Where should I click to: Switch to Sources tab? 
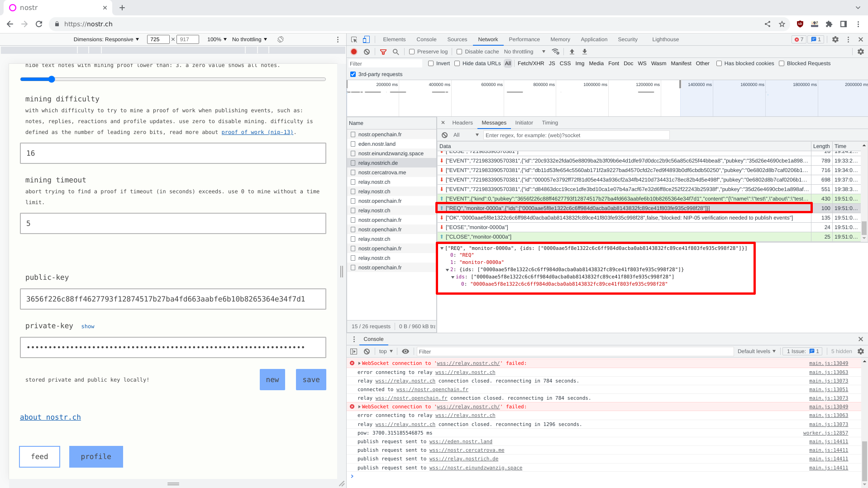(x=457, y=39)
